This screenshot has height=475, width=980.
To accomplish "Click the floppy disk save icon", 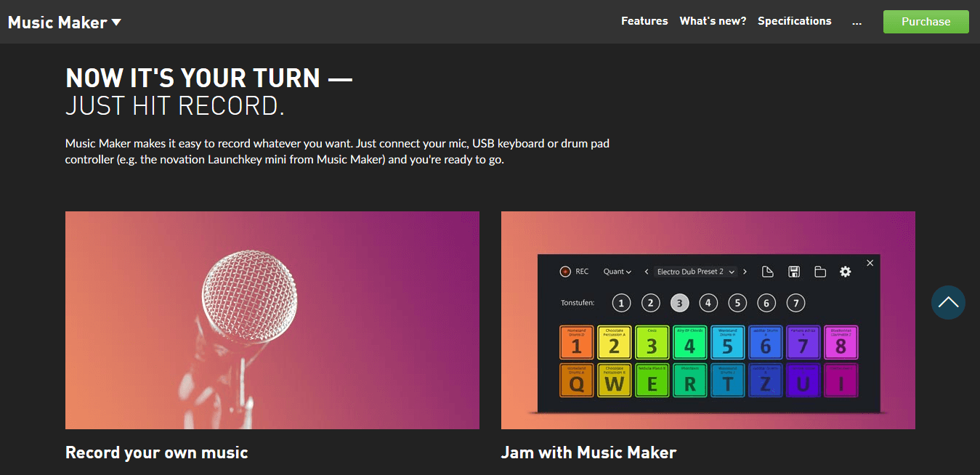I will pyautogui.click(x=794, y=272).
